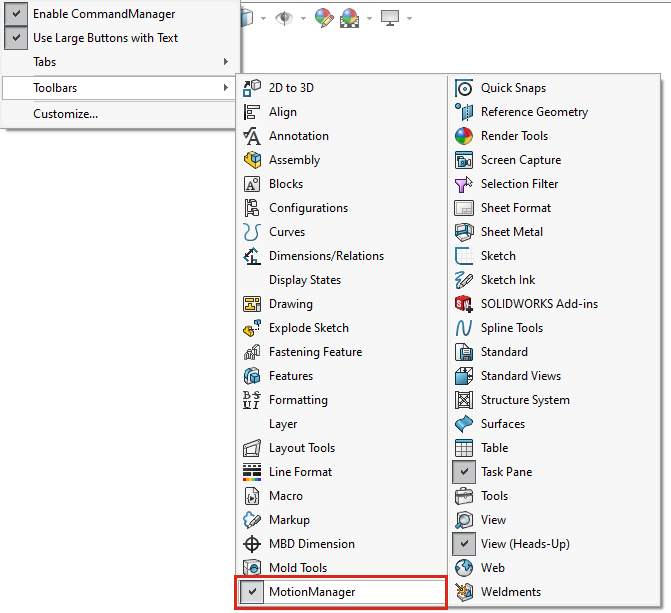This screenshot has width=671, height=613.
Task: Click the Weldments toolbar icon
Action: [x=464, y=592]
